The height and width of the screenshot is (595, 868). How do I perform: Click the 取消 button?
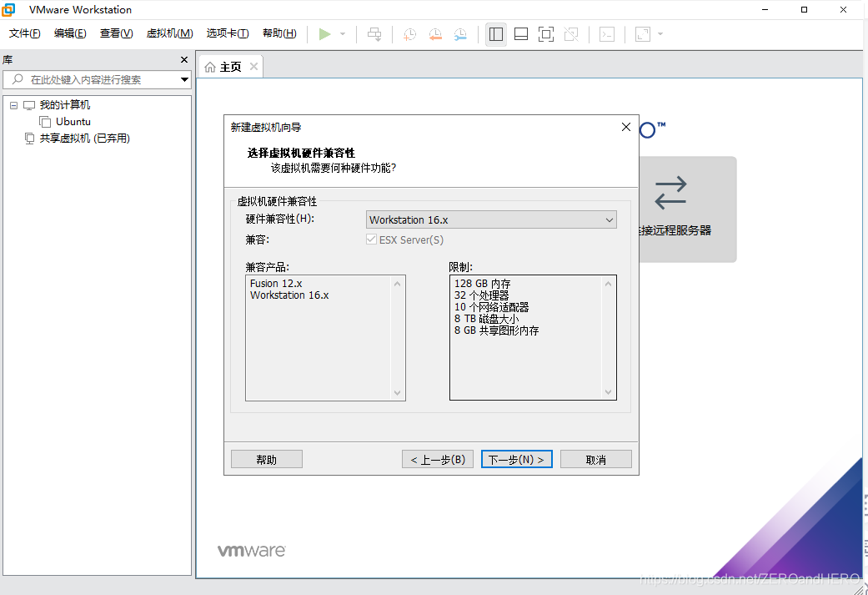(x=596, y=459)
